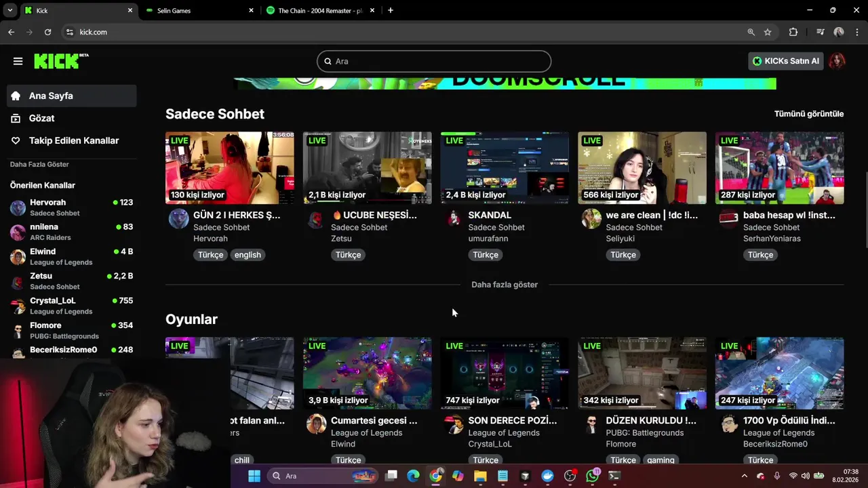Click Flomore avatar under DÜZEN KURULDU stream
The image size is (868, 488).
(x=591, y=424)
